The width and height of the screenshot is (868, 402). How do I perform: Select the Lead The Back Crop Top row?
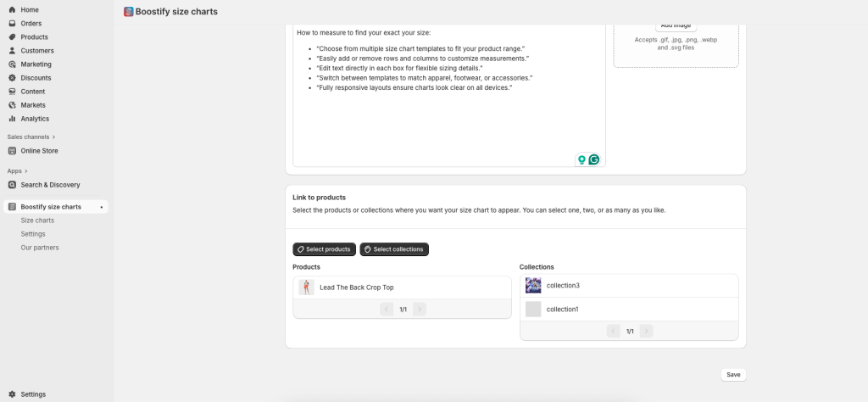[402, 288]
